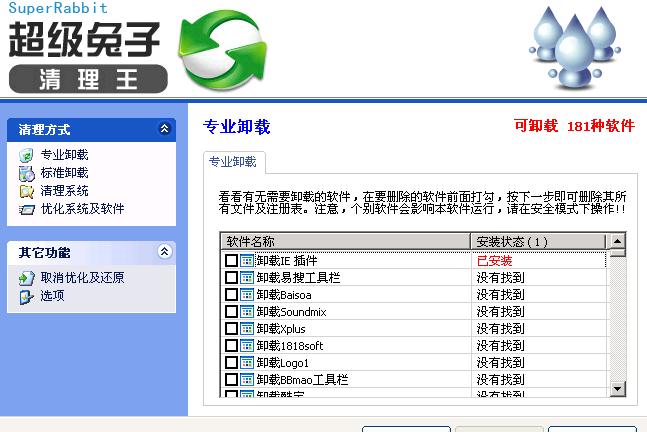Open the 专业卸载 tab
The width and height of the screenshot is (647, 432).
(x=233, y=162)
